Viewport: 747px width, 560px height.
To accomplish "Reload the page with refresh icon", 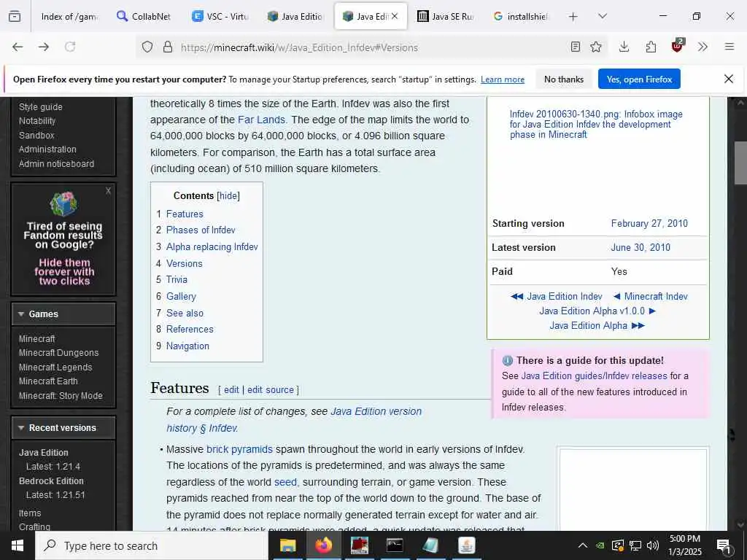I will point(70,47).
